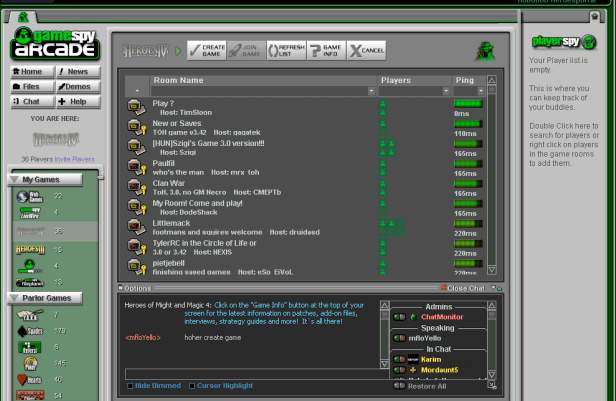616x401 pixels.
Task: Open Web Games in My Games list
Action: point(29,197)
